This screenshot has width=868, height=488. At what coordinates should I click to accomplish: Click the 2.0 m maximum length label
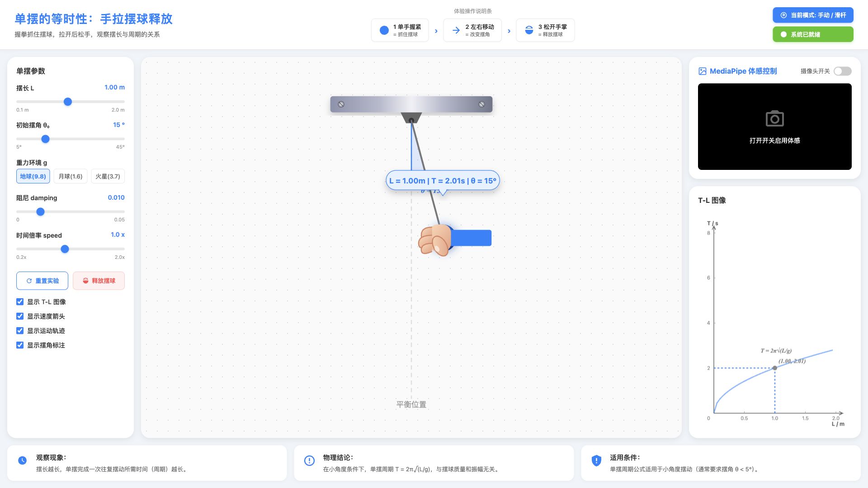[x=118, y=110]
